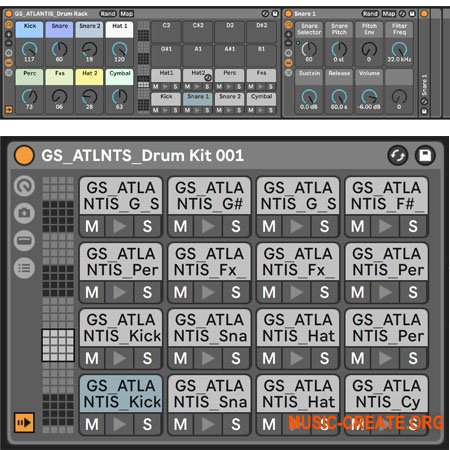This screenshot has height=450, width=450.
Task: Select the highlighted pad overview section
Action: 58,345
